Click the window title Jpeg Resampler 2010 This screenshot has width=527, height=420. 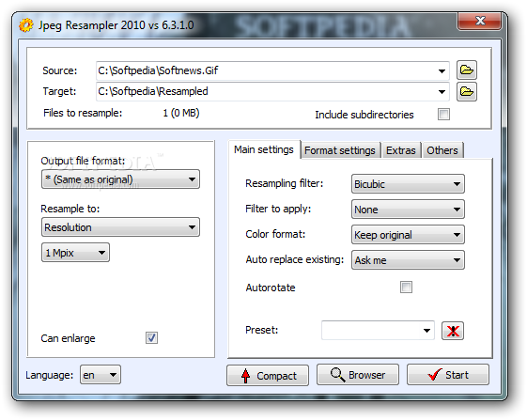click(116, 25)
